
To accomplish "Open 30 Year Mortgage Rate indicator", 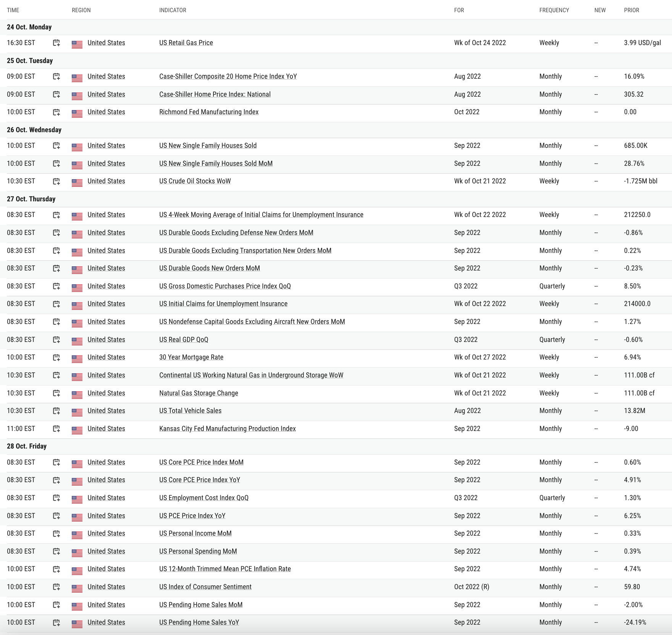I will (x=191, y=357).
